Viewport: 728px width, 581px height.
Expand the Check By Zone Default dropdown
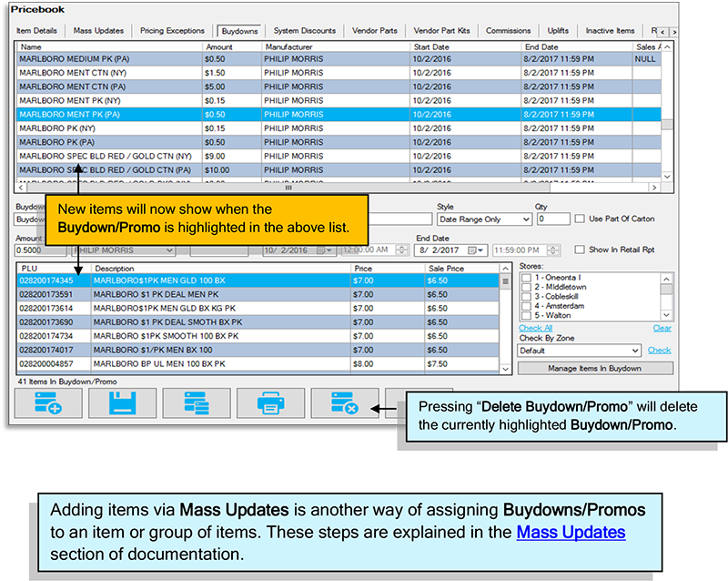pos(580,351)
